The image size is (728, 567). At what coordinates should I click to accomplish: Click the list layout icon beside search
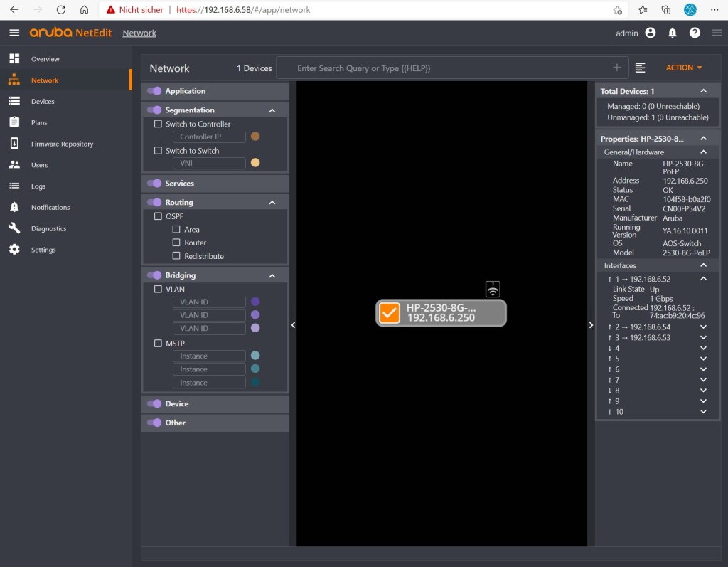pyautogui.click(x=641, y=68)
